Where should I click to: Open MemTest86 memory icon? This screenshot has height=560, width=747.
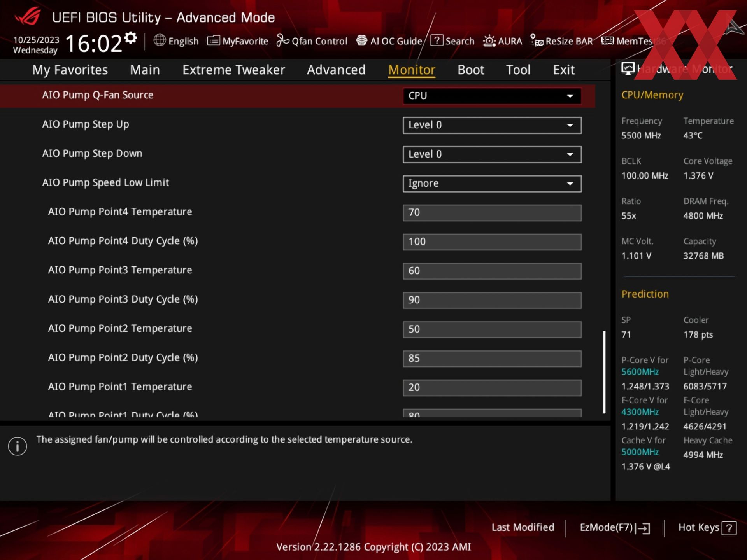[x=607, y=40]
